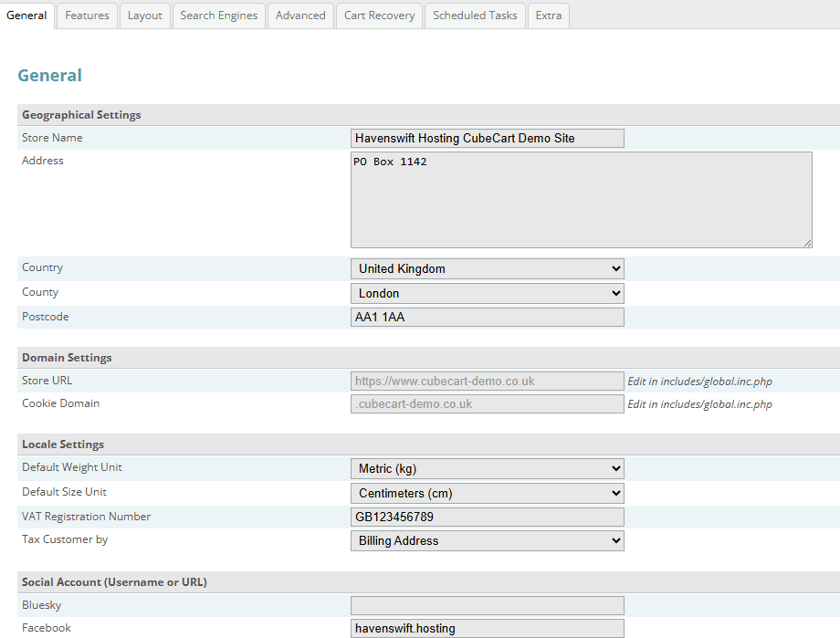The image size is (840, 638).
Task: Click the disabled Store URL field
Action: click(488, 382)
